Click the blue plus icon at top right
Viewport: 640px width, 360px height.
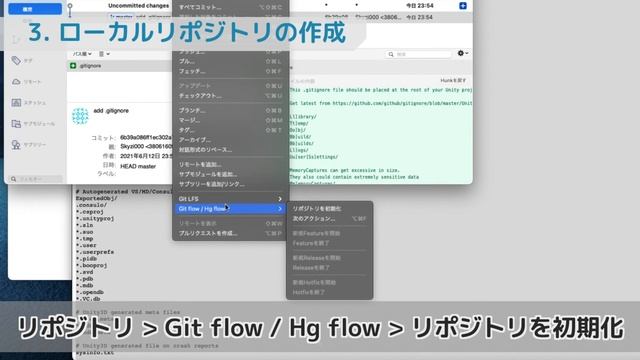pos(463,6)
